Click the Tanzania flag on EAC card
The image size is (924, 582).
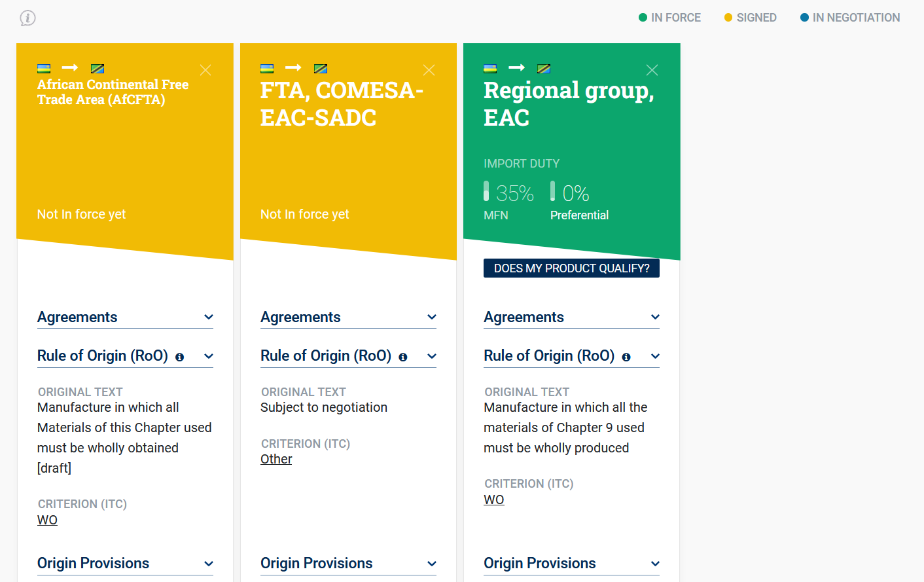544,68
